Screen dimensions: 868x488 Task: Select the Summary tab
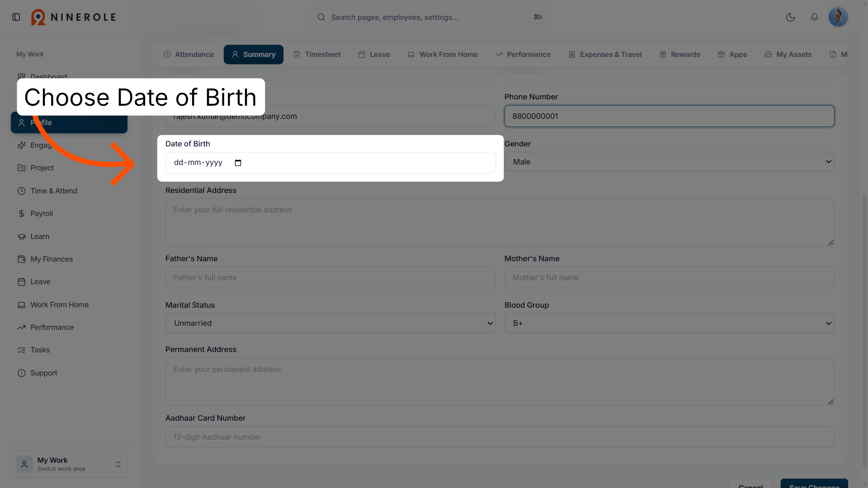(x=254, y=55)
